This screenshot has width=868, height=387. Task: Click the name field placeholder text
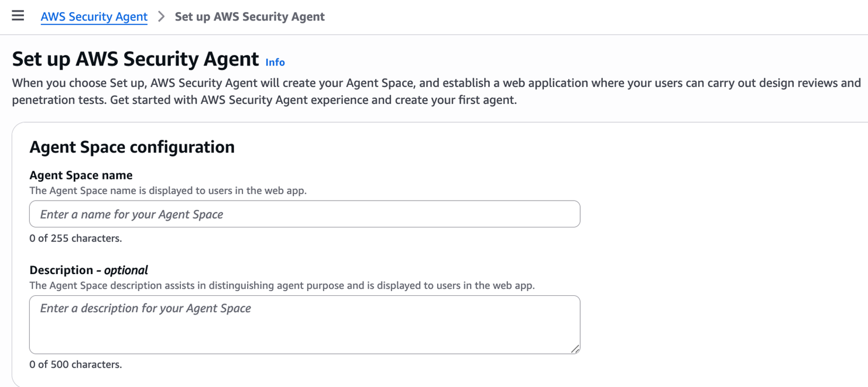[131, 215]
